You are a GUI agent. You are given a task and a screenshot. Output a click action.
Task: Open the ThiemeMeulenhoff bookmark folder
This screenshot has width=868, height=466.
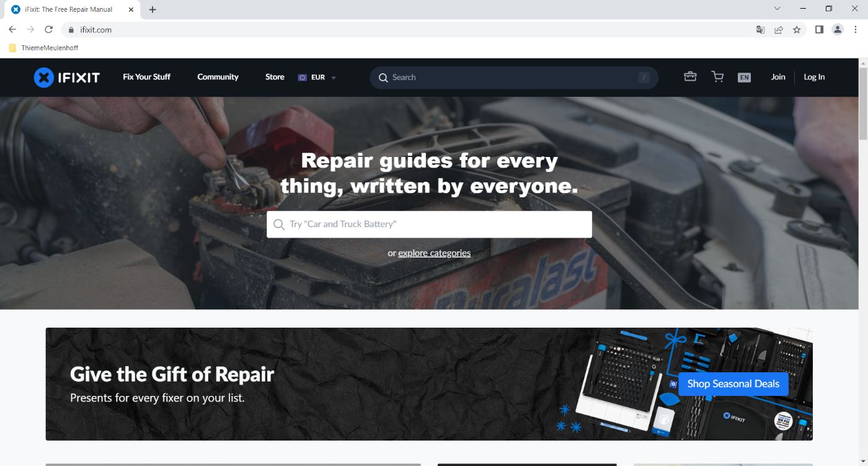(43, 48)
